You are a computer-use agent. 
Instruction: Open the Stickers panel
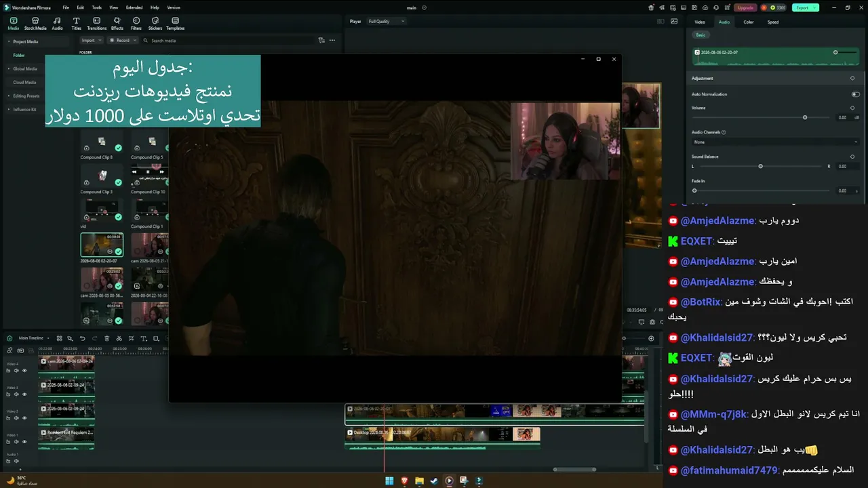(x=155, y=24)
